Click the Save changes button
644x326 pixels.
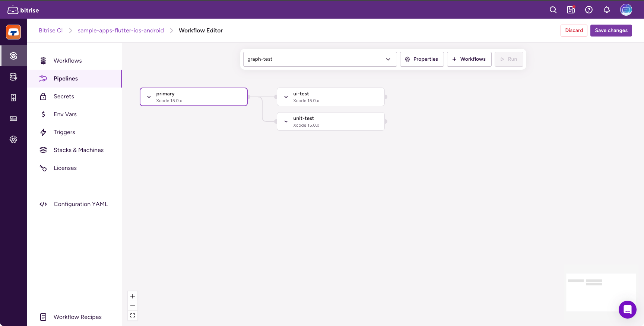pyautogui.click(x=611, y=31)
